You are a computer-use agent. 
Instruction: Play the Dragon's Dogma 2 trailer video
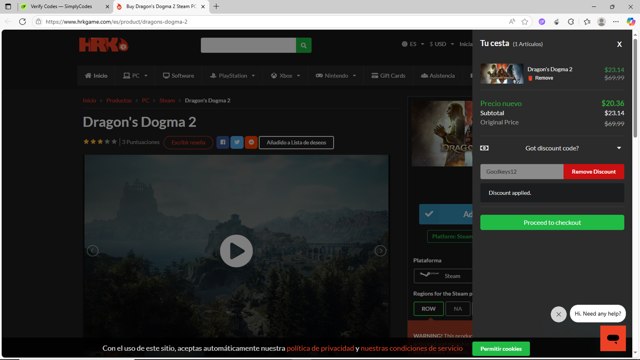(236, 251)
